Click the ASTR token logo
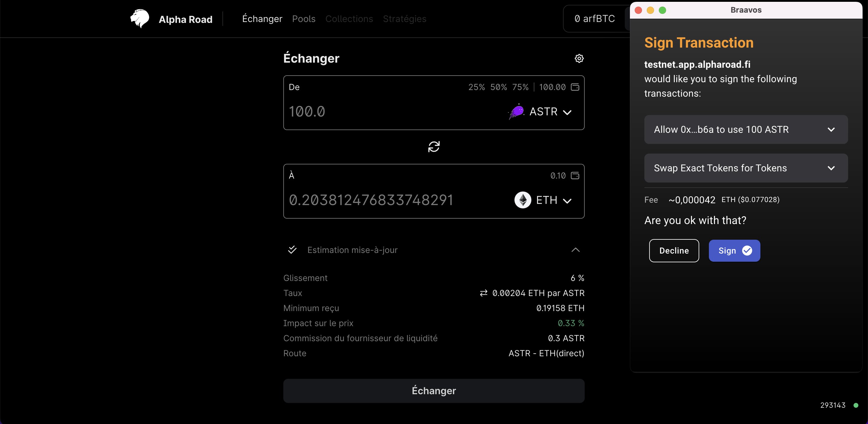The width and height of the screenshot is (868, 424). point(516,111)
